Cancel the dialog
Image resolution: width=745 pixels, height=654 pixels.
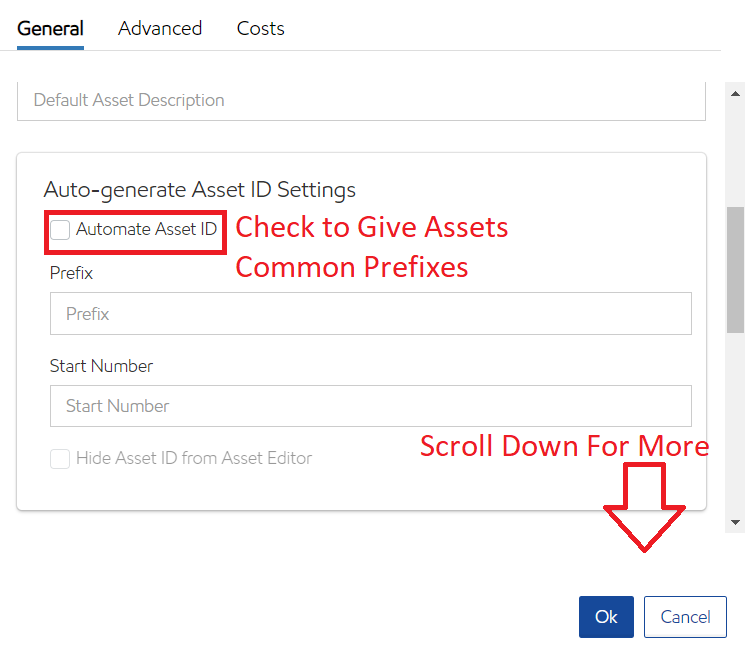[x=685, y=617]
